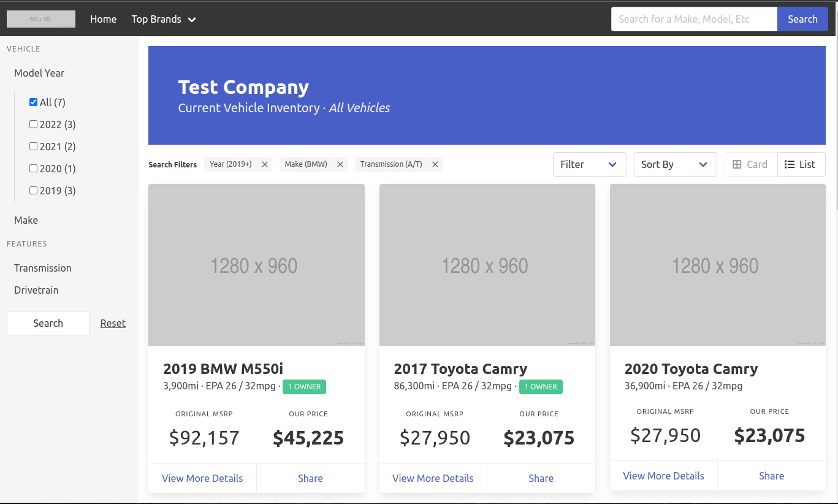
Task: Go to the Home page
Action: [x=103, y=19]
